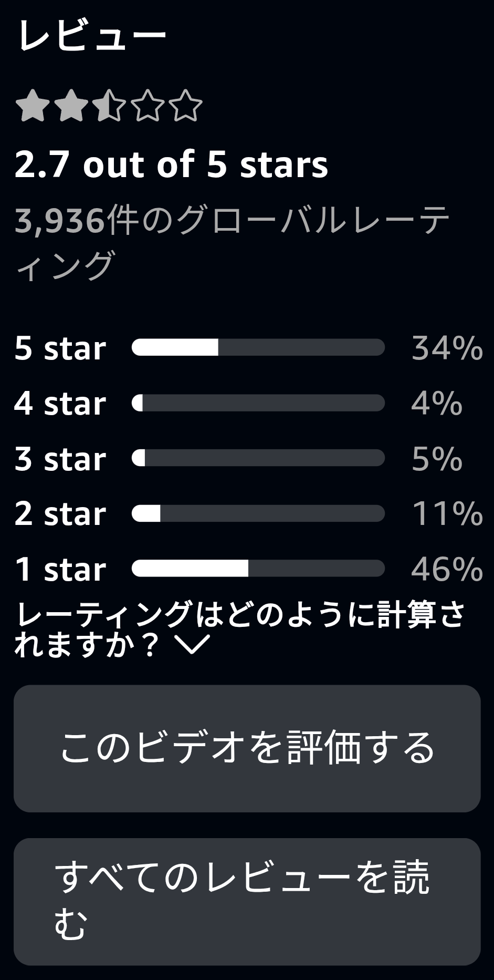Open the レーティングはどのように計算されますか？ explanation
The width and height of the screenshot is (494, 980).
240,630
